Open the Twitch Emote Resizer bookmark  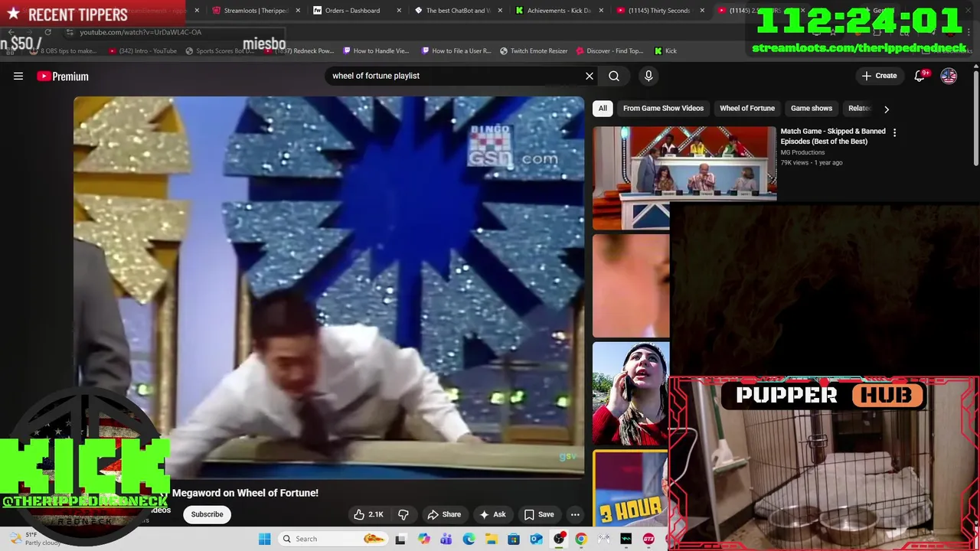tap(534, 51)
